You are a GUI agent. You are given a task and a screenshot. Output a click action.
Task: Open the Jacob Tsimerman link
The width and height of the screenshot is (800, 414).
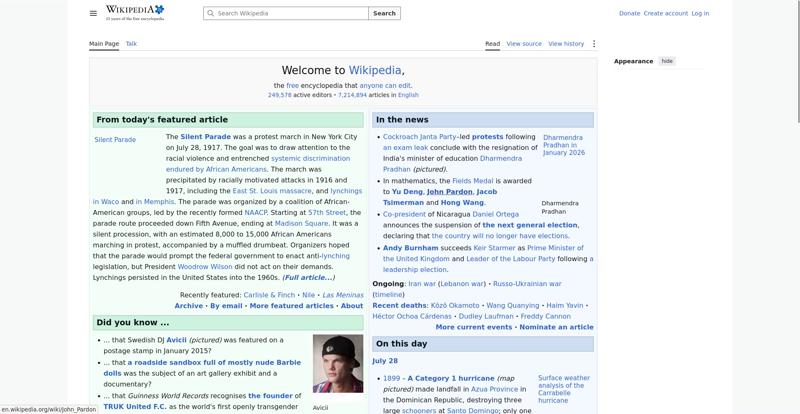tap(440, 197)
